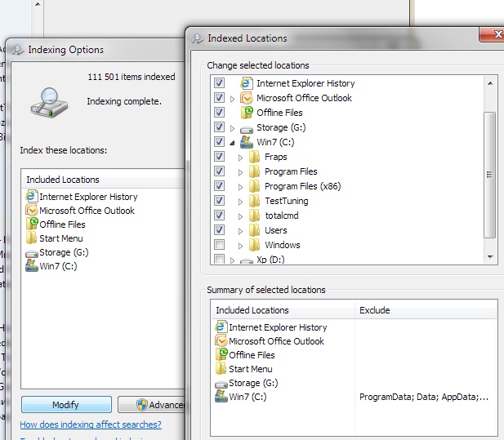Click the Offline Files icon in the summary list

tap(221, 354)
